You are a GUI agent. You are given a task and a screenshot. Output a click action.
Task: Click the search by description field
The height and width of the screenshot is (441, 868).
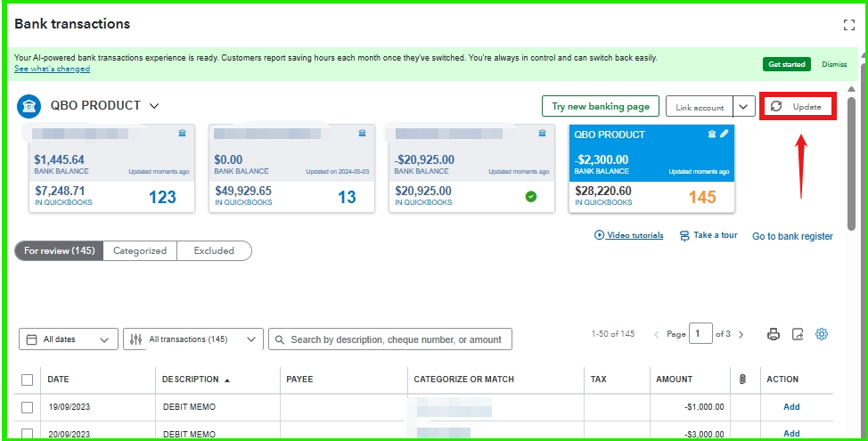click(390, 339)
